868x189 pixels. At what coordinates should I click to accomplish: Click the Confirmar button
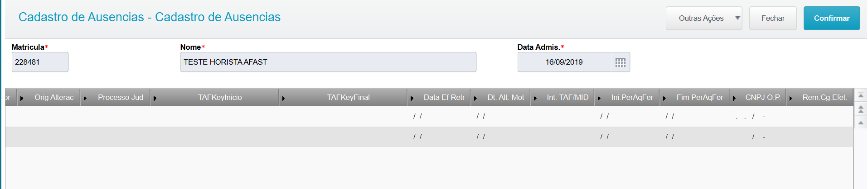[x=831, y=19]
